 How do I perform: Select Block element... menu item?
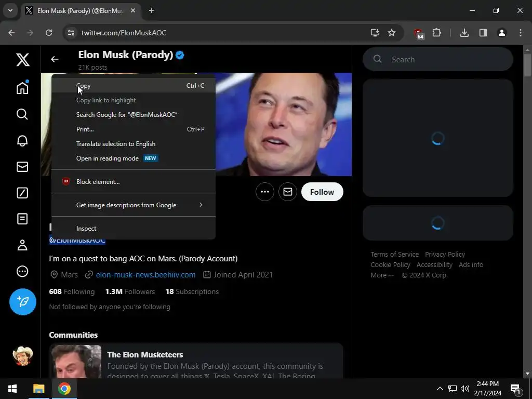coord(134,181)
